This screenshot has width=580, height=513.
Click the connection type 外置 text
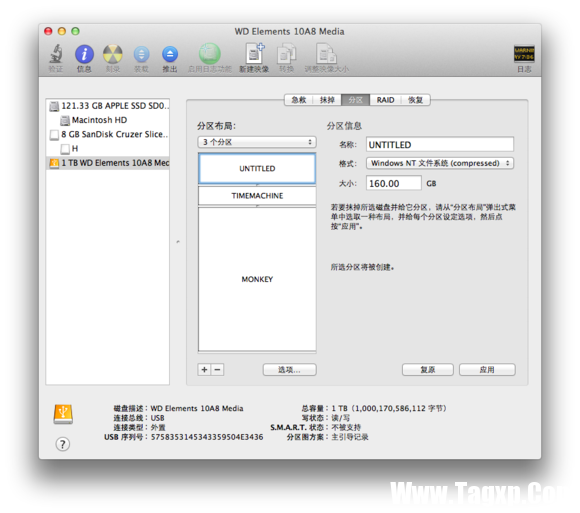tap(158, 428)
